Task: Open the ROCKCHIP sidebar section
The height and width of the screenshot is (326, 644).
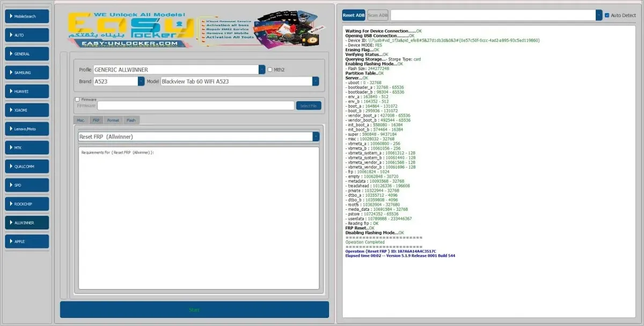Action: [27, 204]
